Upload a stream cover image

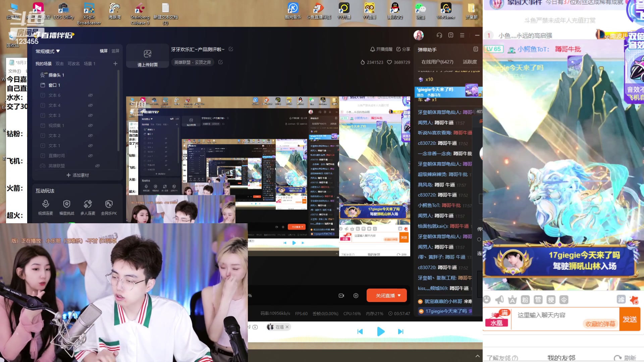pos(148,56)
